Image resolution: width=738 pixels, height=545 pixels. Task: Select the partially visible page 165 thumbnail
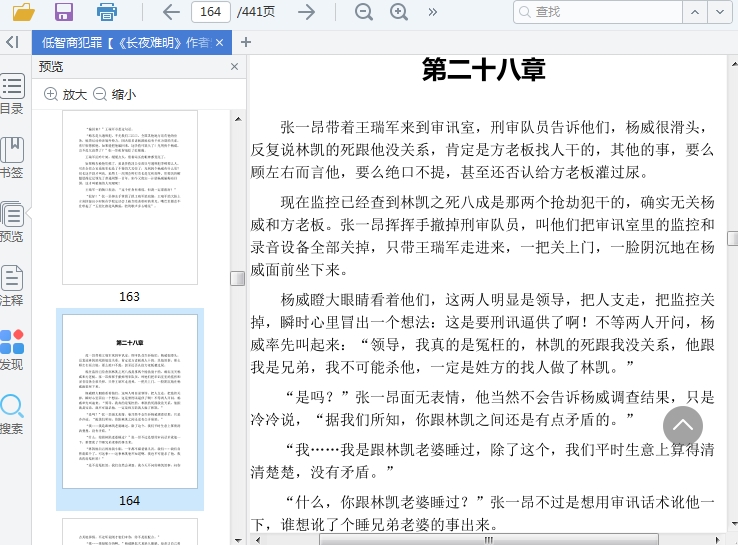[x=130, y=532]
